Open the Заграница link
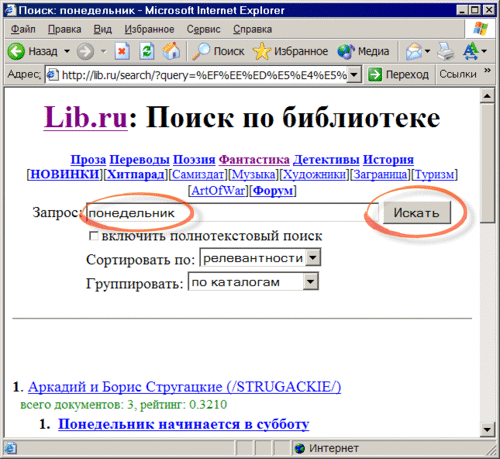This screenshot has width=500, height=459. (380, 174)
